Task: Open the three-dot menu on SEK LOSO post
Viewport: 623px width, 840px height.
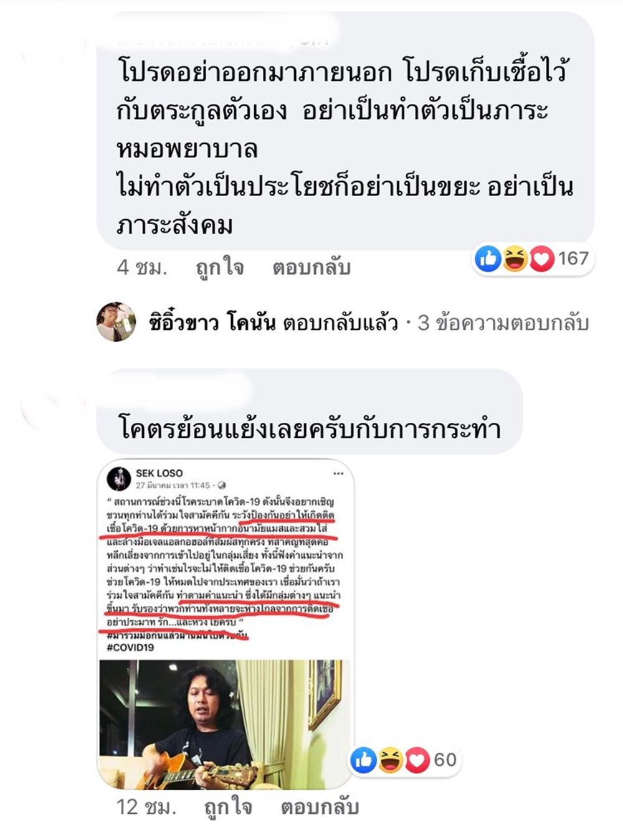Action: pos(338,473)
